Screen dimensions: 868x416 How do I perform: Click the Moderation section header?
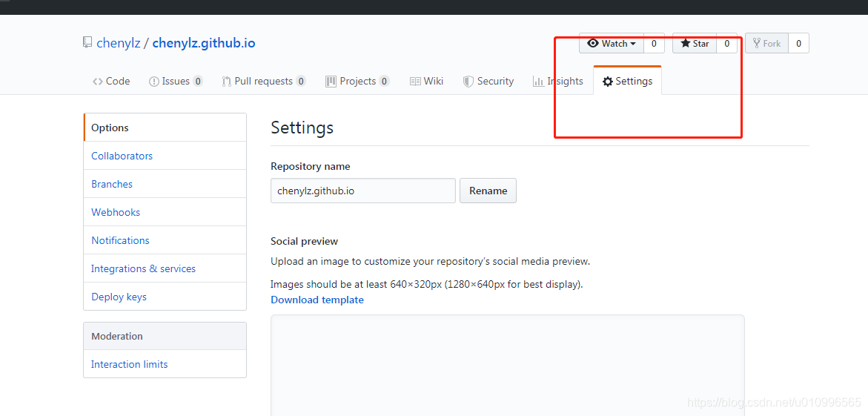[165, 336]
